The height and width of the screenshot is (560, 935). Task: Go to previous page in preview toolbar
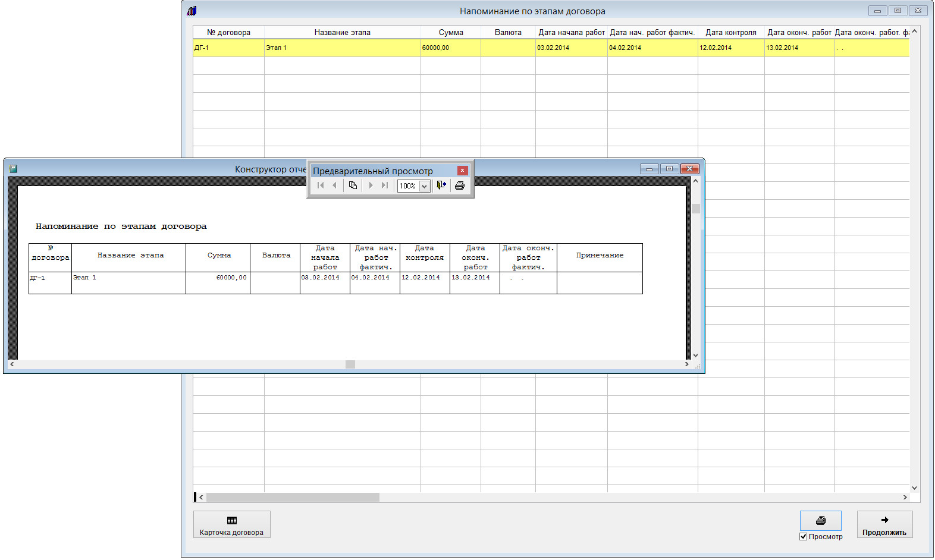(334, 185)
